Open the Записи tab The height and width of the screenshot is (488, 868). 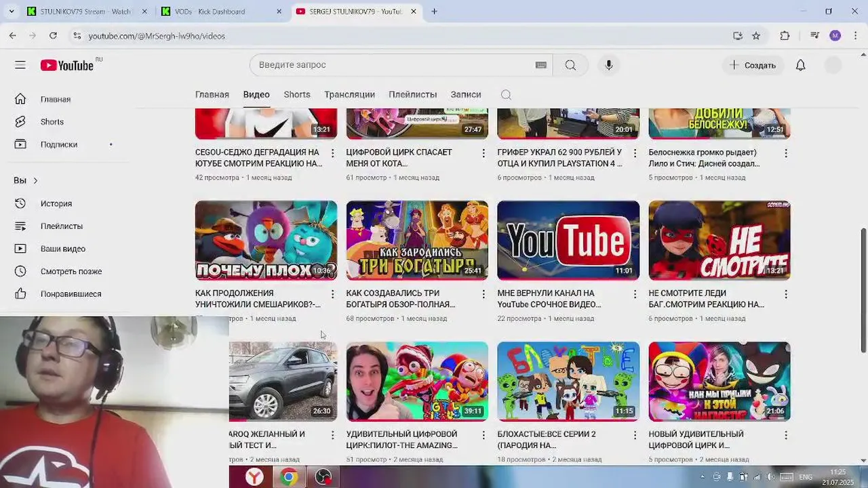[x=466, y=94]
